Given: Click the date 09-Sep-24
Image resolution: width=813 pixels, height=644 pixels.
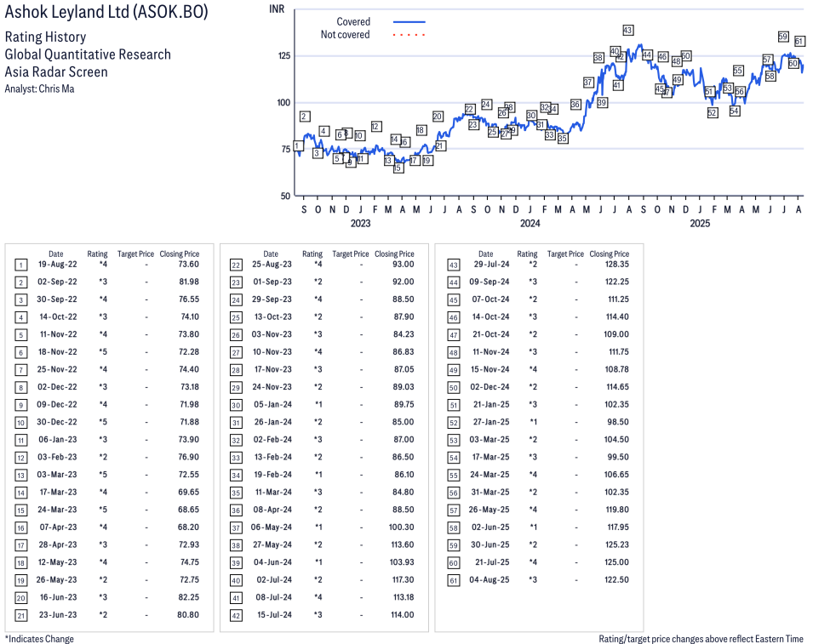Looking at the screenshot, I should point(490,282).
